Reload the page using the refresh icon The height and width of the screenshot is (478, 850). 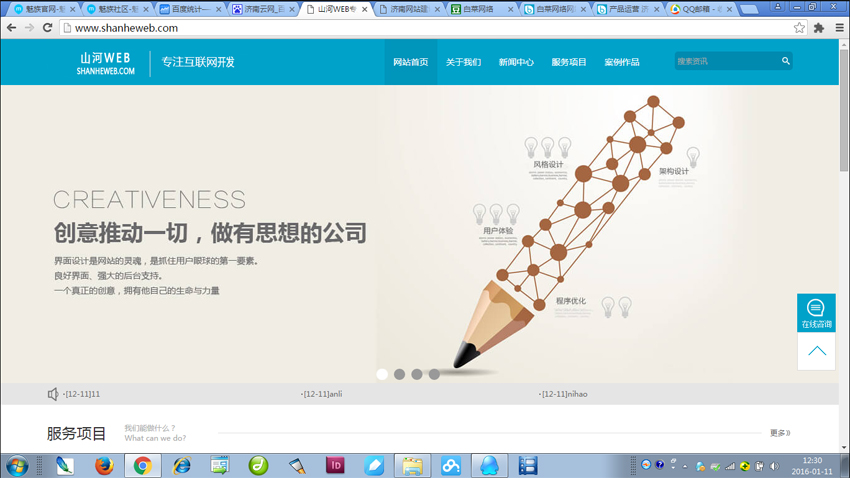47,28
